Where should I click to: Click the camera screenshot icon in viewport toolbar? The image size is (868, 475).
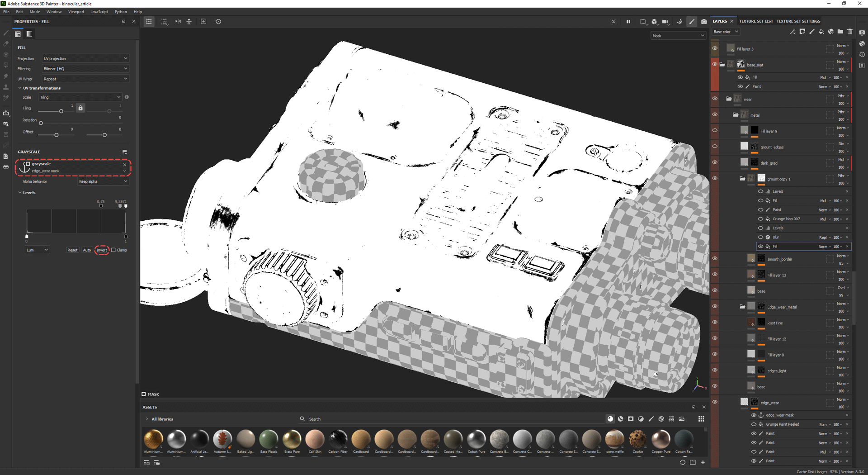(704, 22)
